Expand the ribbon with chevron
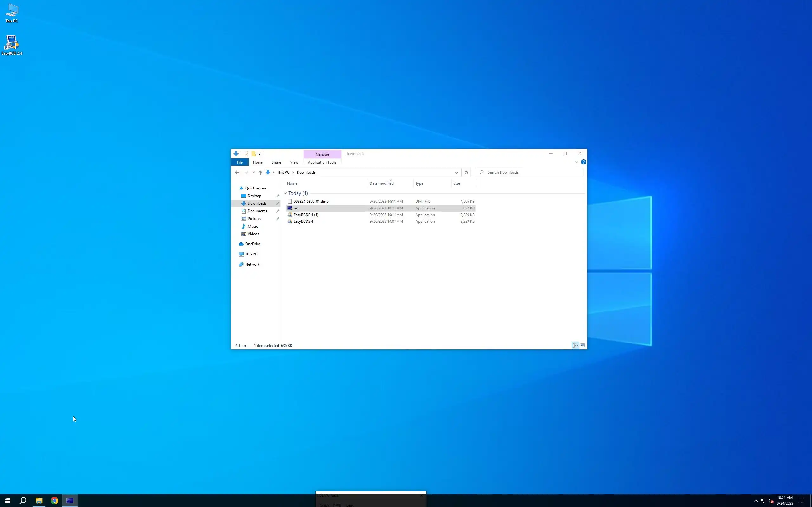 (x=576, y=162)
